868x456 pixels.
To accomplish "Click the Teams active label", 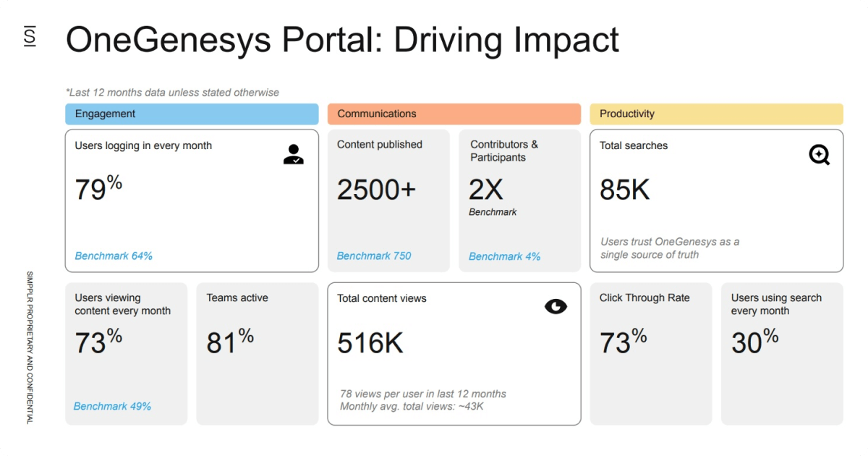I will (237, 297).
